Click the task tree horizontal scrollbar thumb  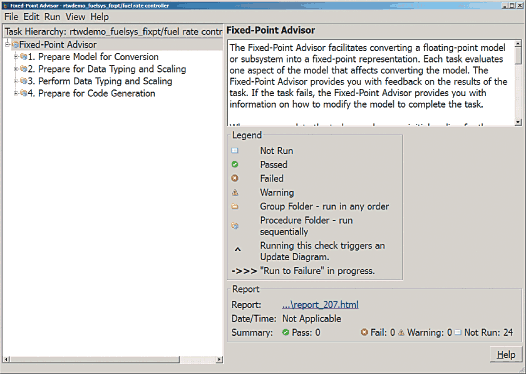[95, 359]
